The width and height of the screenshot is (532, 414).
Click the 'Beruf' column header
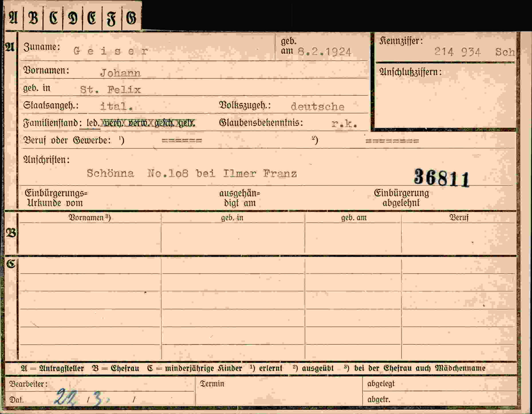pos(459,218)
